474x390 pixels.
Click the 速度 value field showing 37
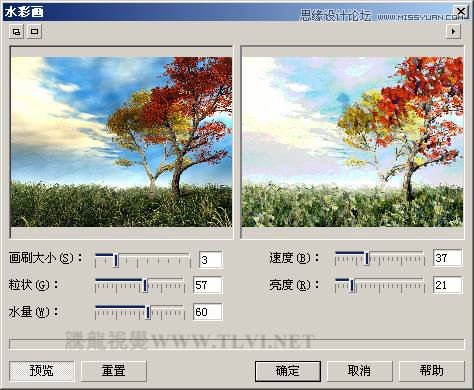tap(448, 258)
